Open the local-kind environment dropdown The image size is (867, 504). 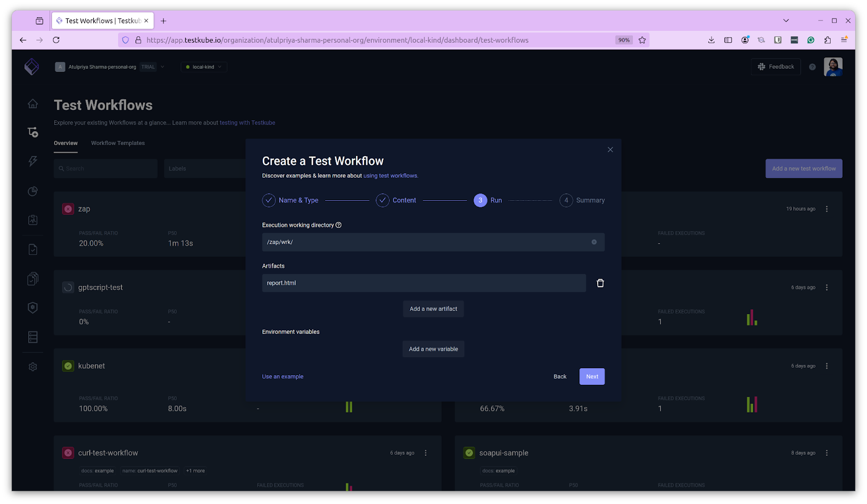204,67
